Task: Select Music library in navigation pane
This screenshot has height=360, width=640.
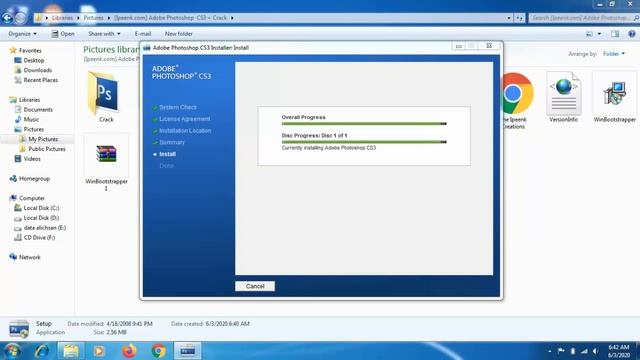Action: (31, 119)
